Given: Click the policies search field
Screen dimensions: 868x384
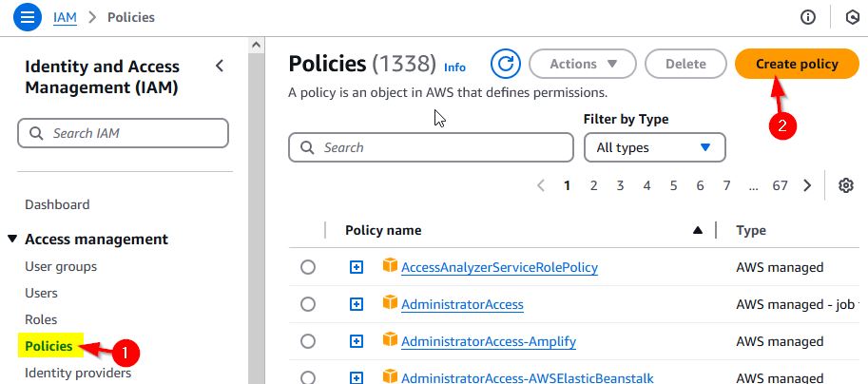Looking at the screenshot, I should [431, 147].
